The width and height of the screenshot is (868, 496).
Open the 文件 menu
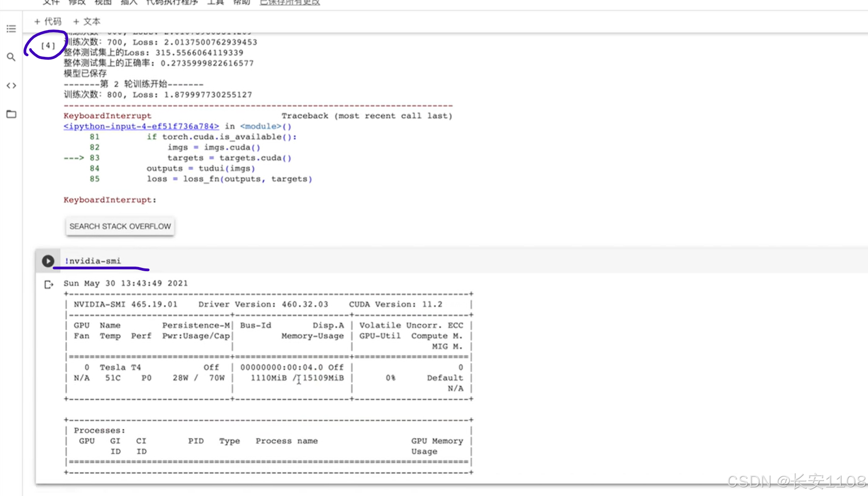point(51,2)
